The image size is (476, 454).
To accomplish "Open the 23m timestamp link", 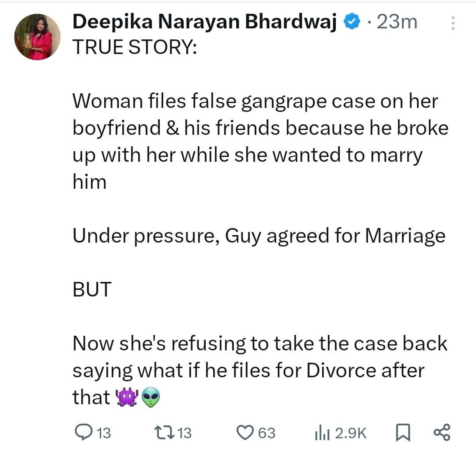I will tap(397, 22).
